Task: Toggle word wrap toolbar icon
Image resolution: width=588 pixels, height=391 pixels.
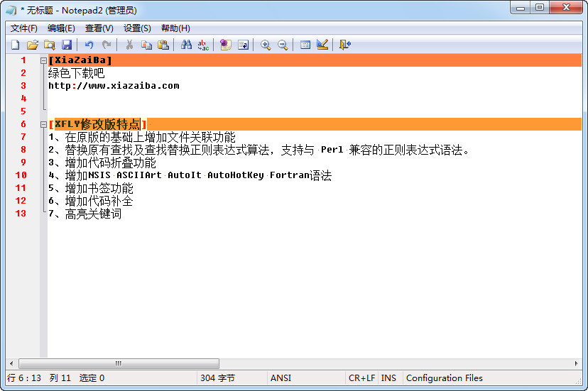Action: tap(243, 45)
